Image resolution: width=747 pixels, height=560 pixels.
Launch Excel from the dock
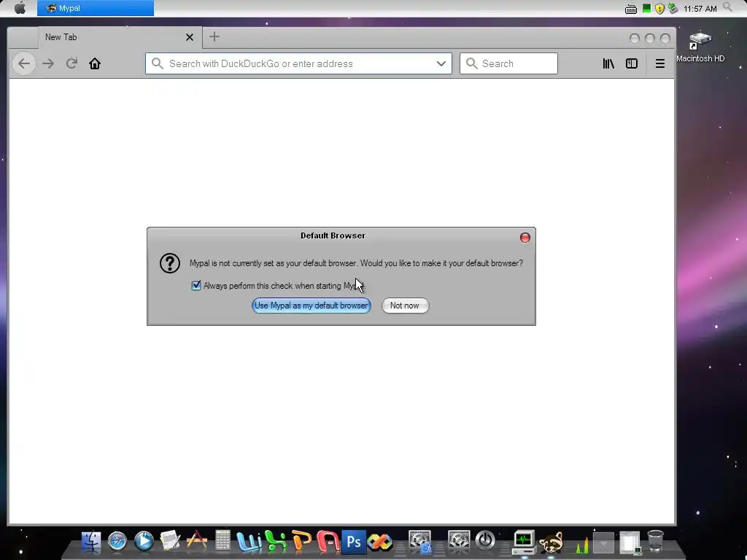[x=275, y=542]
